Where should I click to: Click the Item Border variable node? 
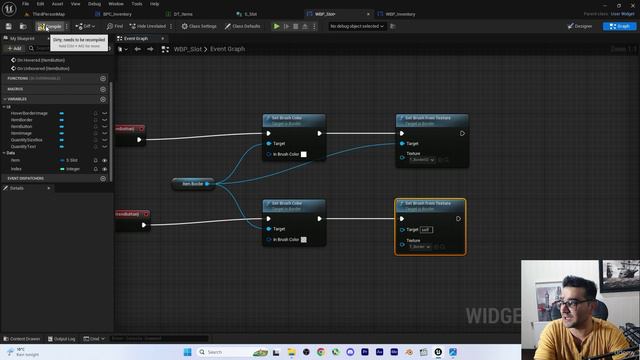(x=193, y=184)
